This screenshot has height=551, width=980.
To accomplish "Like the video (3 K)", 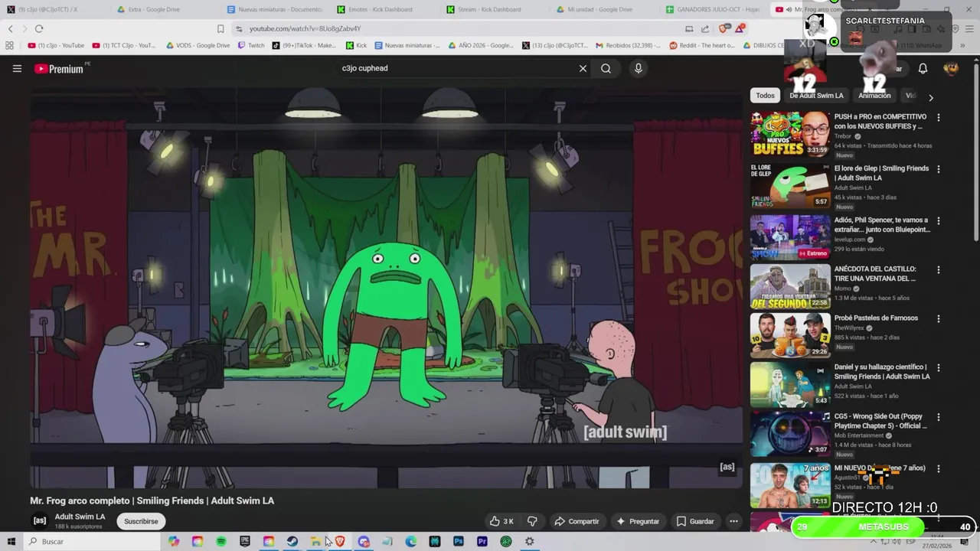I will [x=501, y=521].
